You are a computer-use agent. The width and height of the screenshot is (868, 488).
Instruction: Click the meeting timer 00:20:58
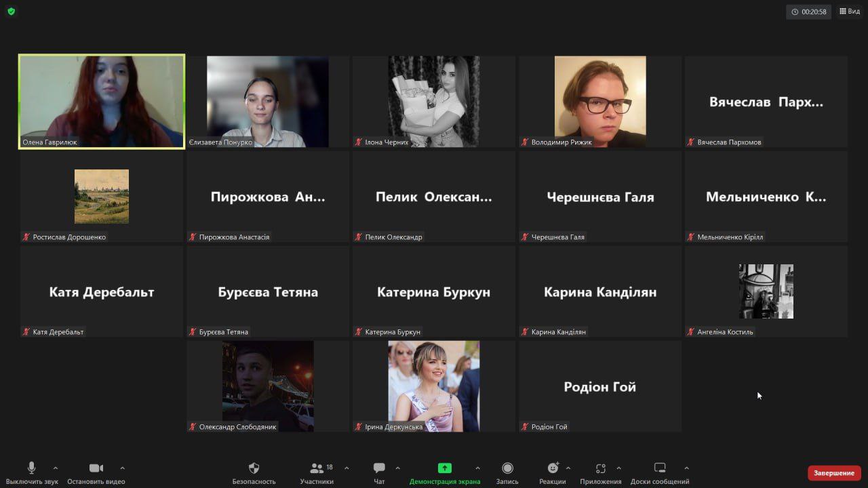tap(808, 12)
